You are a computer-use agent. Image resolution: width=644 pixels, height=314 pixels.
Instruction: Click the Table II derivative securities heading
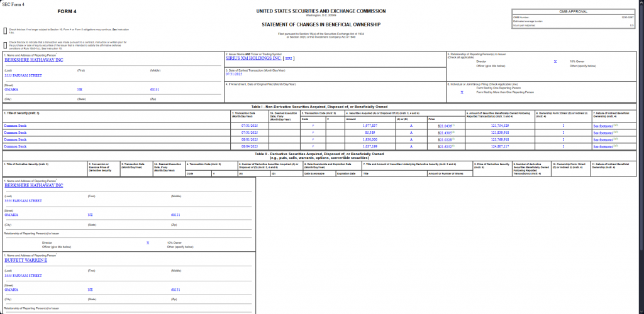coord(319,156)
